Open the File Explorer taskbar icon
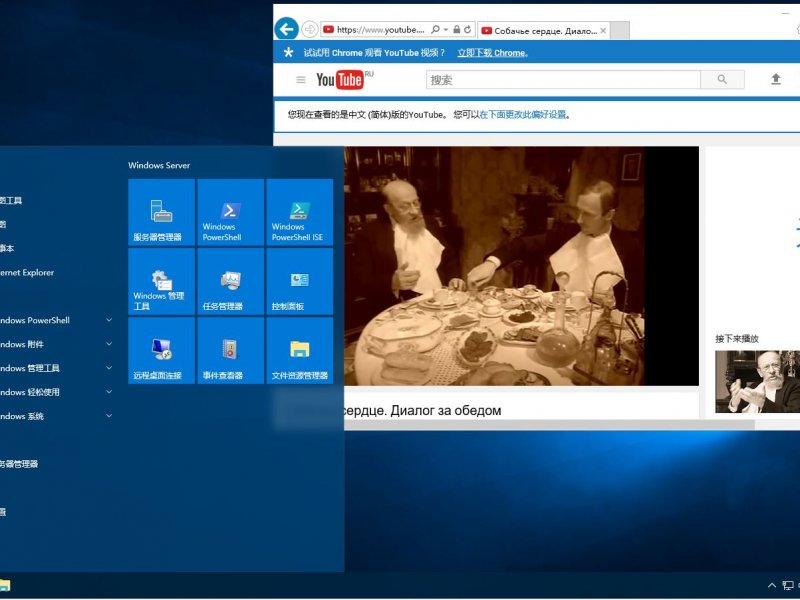This screenshot has height=600, width=800. click(4, 585)
